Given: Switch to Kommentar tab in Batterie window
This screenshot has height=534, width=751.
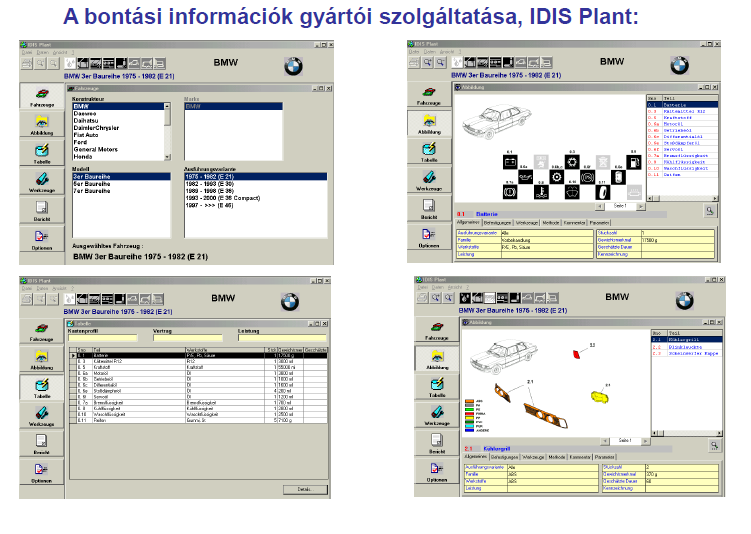Looking at the screenshot, I should point(574,223).
